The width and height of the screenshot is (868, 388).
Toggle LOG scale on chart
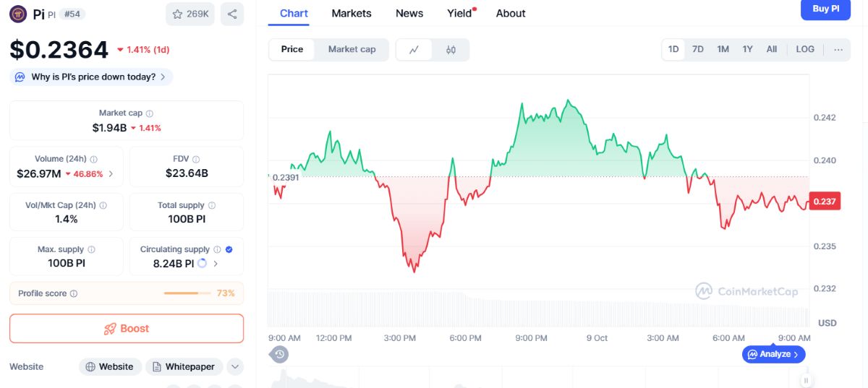pyautogui.click(x=805, y=49)
